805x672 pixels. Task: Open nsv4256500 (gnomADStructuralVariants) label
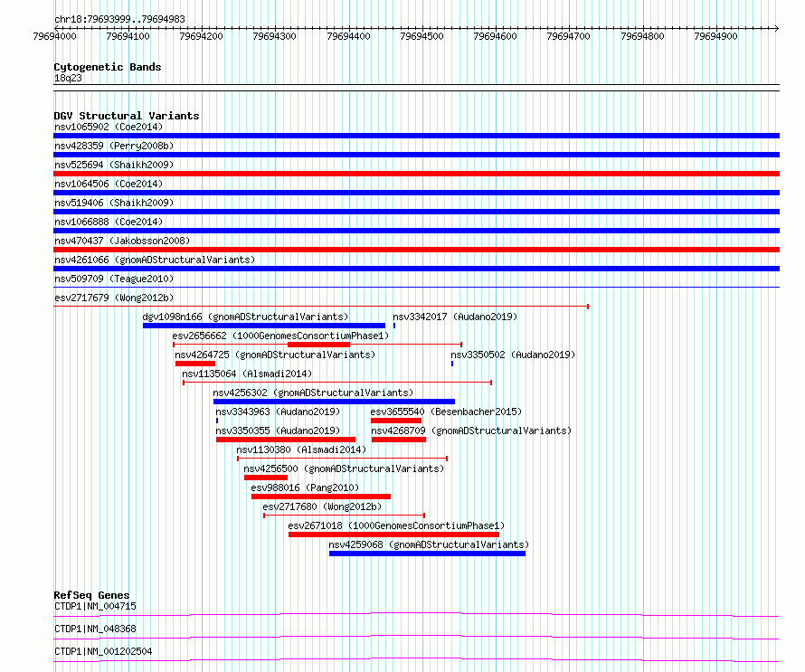pos(344,469)
